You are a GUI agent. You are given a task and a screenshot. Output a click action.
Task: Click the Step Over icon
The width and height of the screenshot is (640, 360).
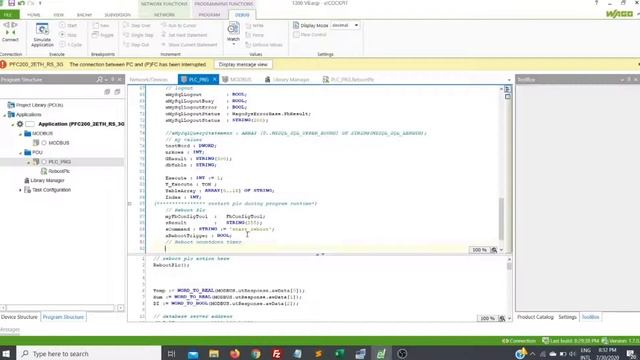point(126,26)
